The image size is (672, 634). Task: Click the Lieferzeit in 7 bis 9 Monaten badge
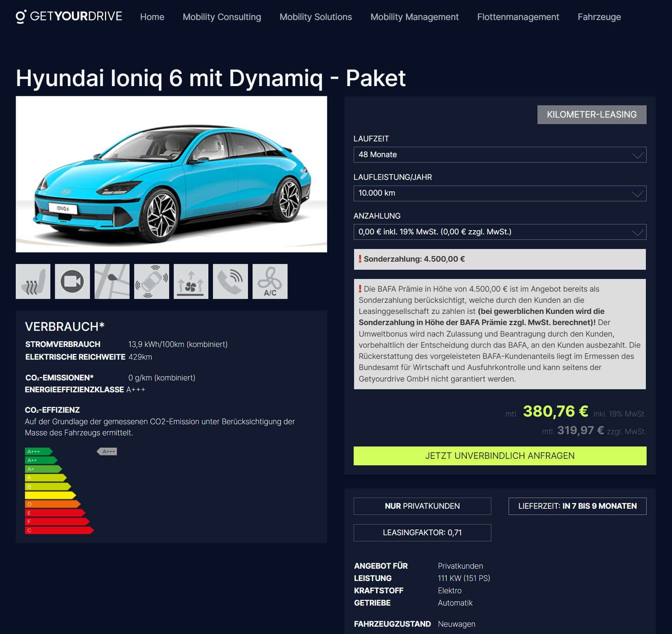point(577,506)
